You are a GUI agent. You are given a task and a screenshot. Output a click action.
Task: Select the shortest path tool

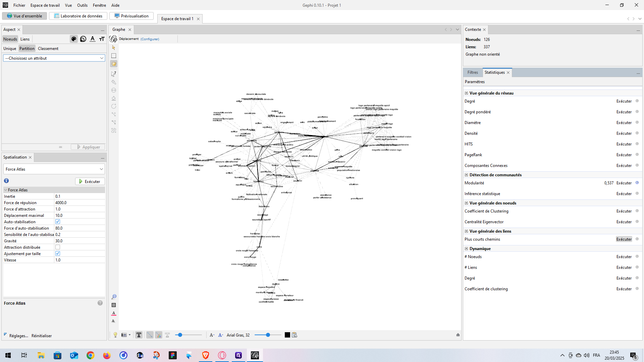[114, 122]
